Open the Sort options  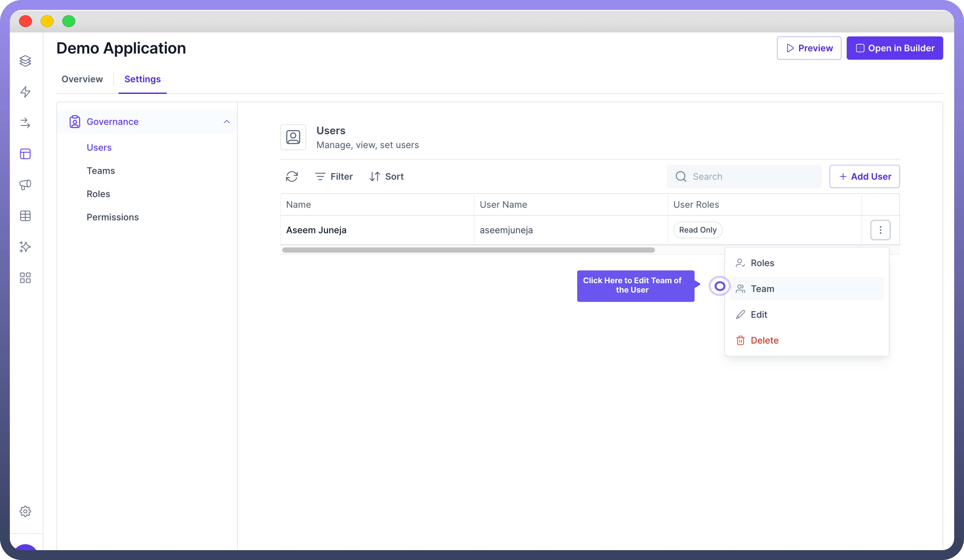pyautogui.click(x=386, y=176)
